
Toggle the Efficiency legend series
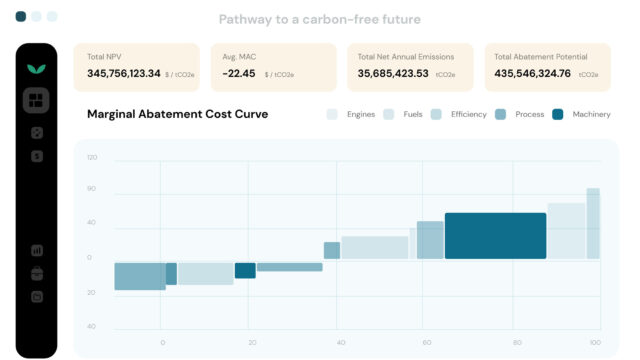coord(459,114)
